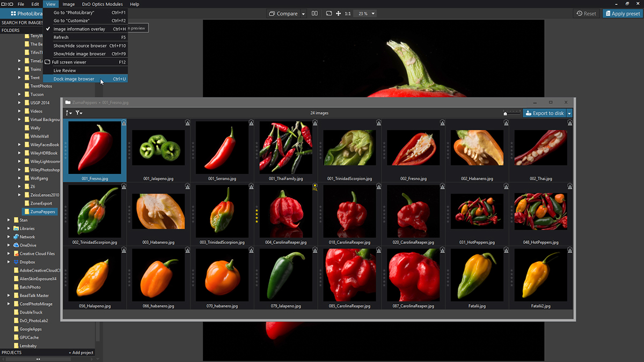Click the star rating on 001_Jalapeno.jpg
Screen dimensions: 644x362
(129, 150)
